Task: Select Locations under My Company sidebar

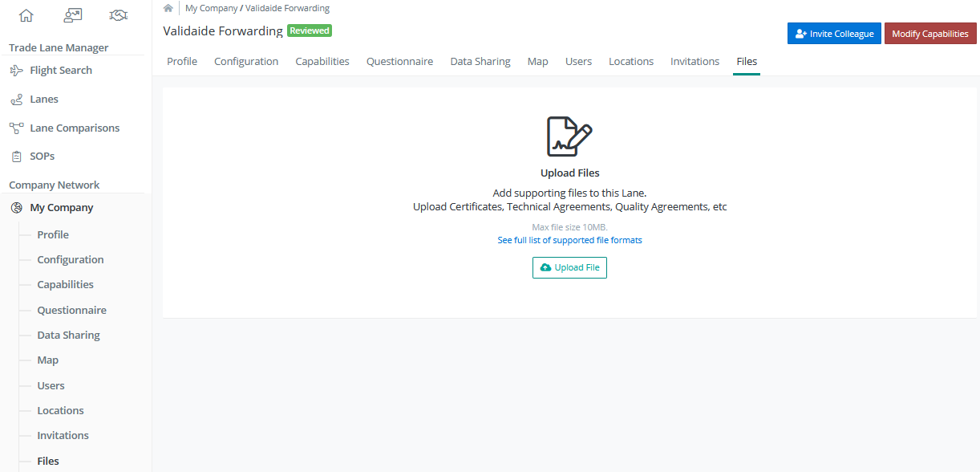Action: click(60, 411)
